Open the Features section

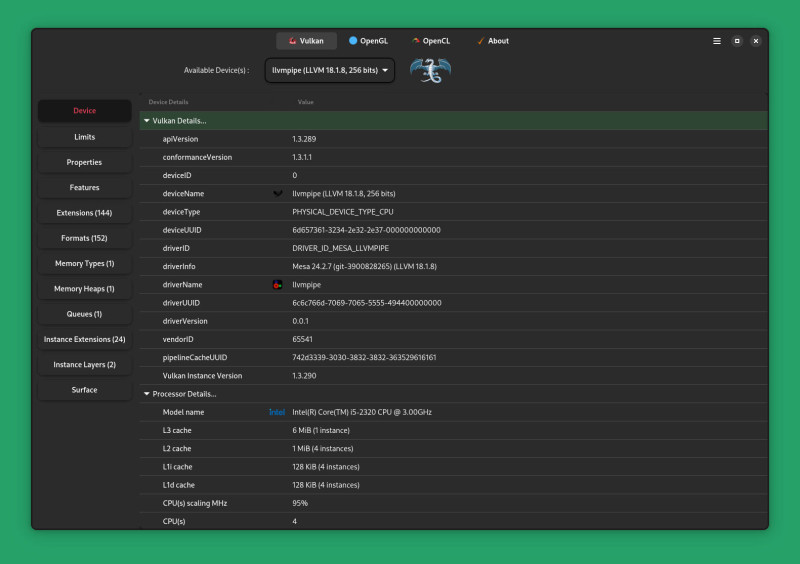(85, 188)
